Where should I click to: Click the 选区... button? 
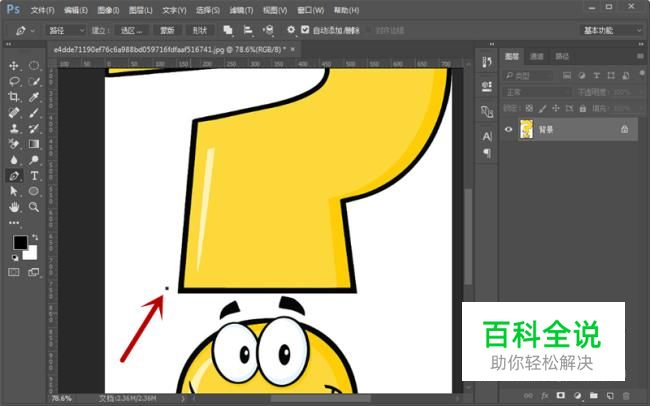[131, 30]
